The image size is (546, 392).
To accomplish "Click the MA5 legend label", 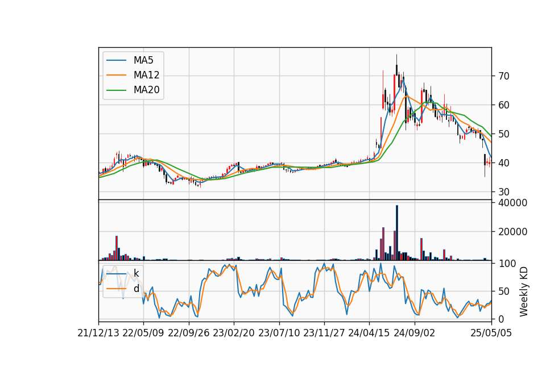I will pos(143,60).
